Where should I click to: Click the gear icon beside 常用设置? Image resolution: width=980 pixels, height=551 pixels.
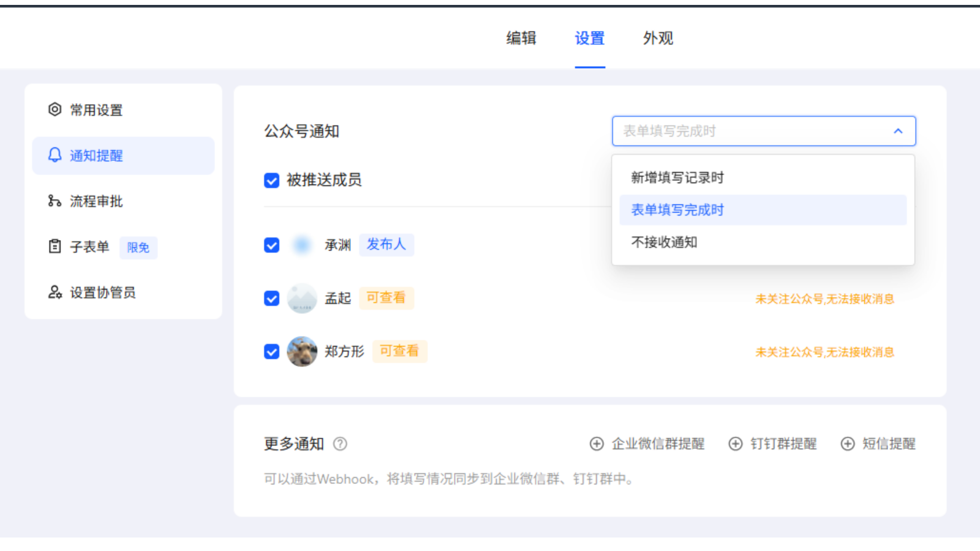(x=55, y=110)
